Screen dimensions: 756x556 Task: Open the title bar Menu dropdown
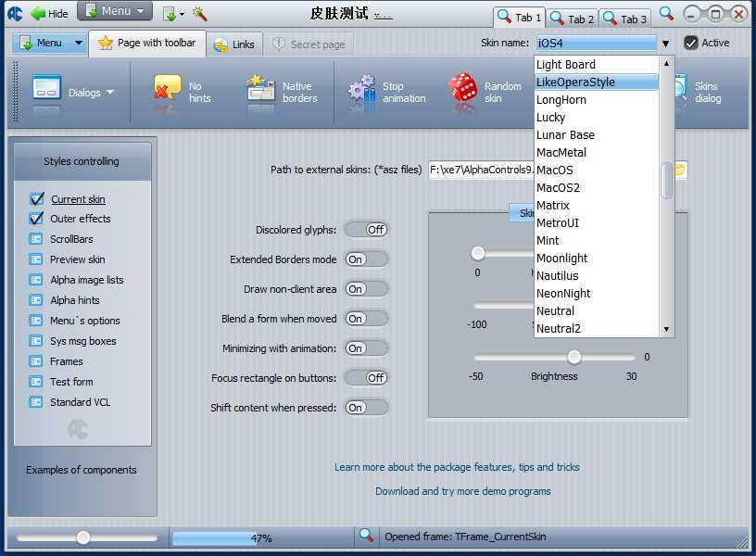[x=115, y=11]
